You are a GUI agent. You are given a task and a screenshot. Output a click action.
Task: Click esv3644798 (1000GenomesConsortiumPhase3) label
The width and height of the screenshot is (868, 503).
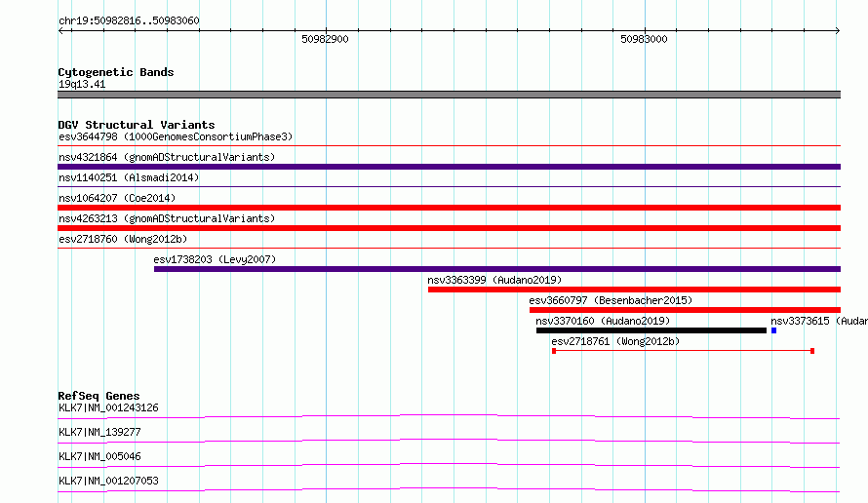coord(176,136)
